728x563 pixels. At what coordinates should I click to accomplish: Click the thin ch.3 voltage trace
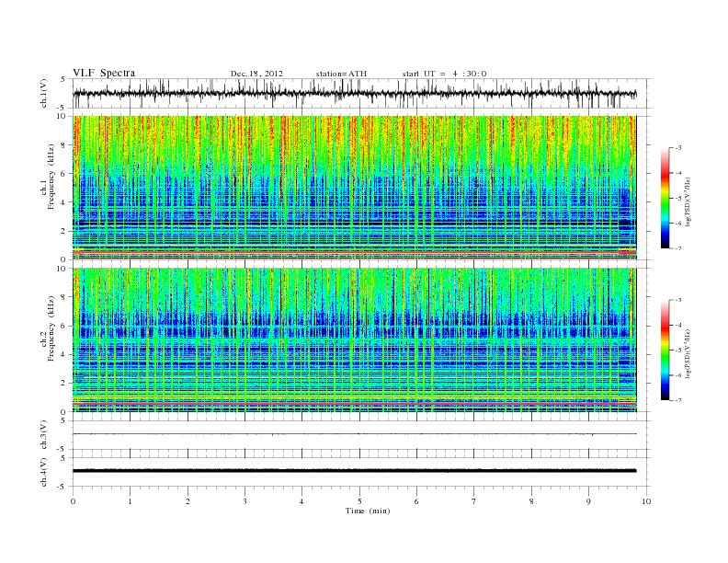click(354, 434)
